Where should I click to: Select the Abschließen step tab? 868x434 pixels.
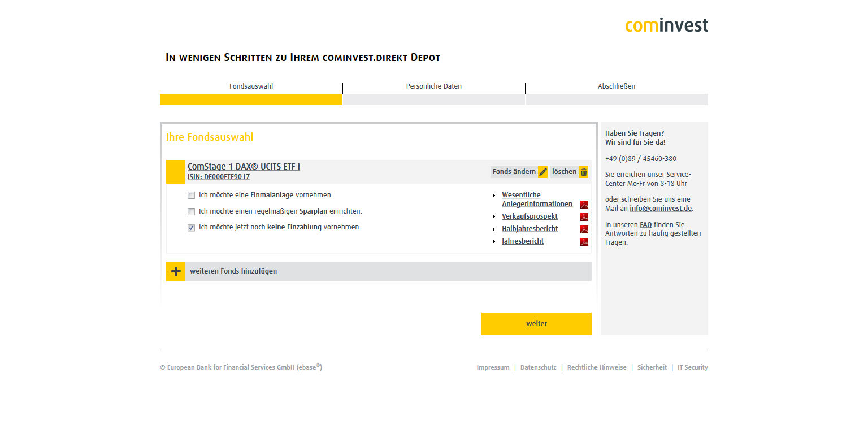(x=617, y=86)
